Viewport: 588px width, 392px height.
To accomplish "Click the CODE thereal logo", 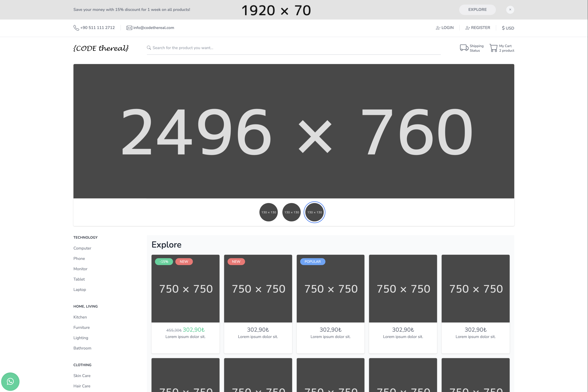I will [x=101, y=48].
